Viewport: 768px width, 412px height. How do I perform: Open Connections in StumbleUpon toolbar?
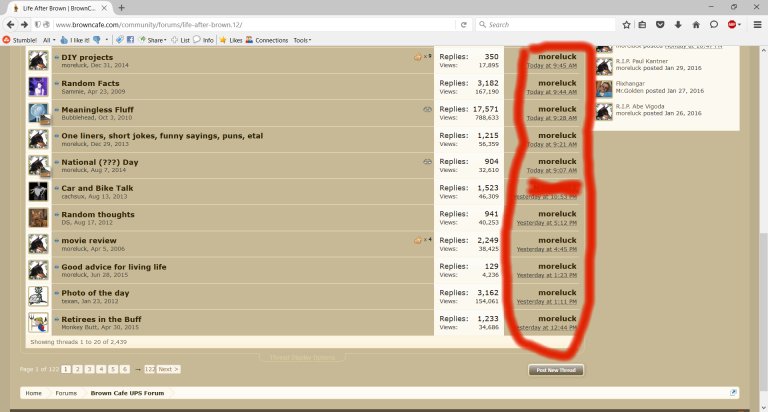pyautogui.click(x=267, y=40)
